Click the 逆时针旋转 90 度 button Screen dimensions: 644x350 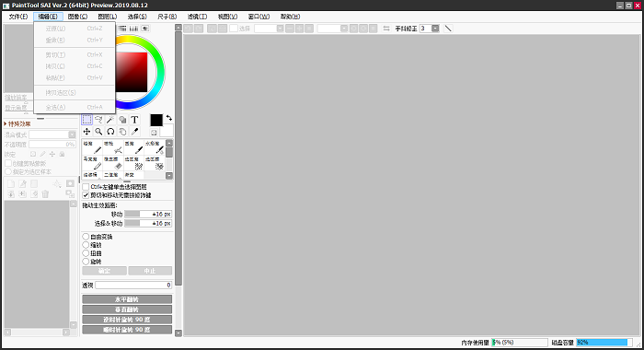pos(127,320)
